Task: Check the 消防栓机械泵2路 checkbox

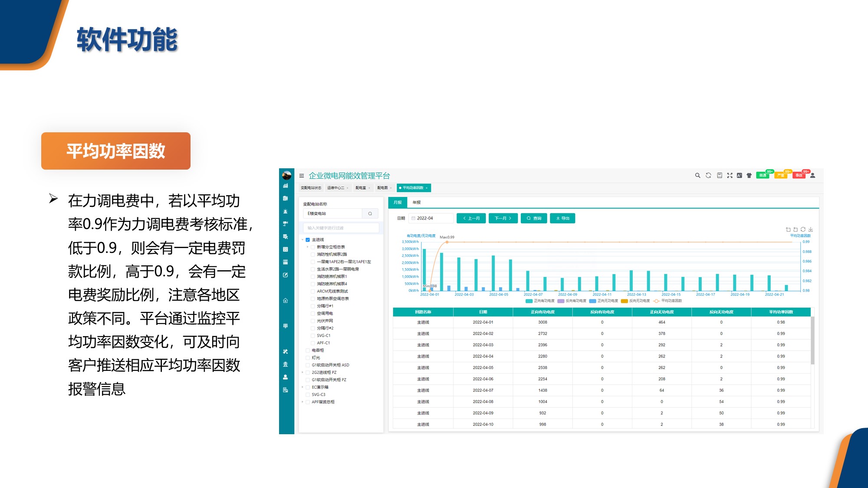Action: pyautogui.click(x=312, y=254)
